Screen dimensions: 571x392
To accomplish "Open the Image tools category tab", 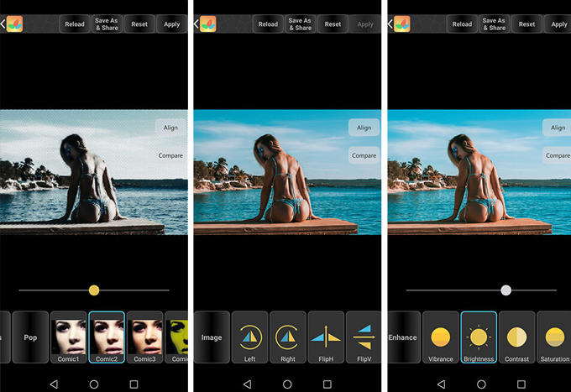I will [212, 337].
